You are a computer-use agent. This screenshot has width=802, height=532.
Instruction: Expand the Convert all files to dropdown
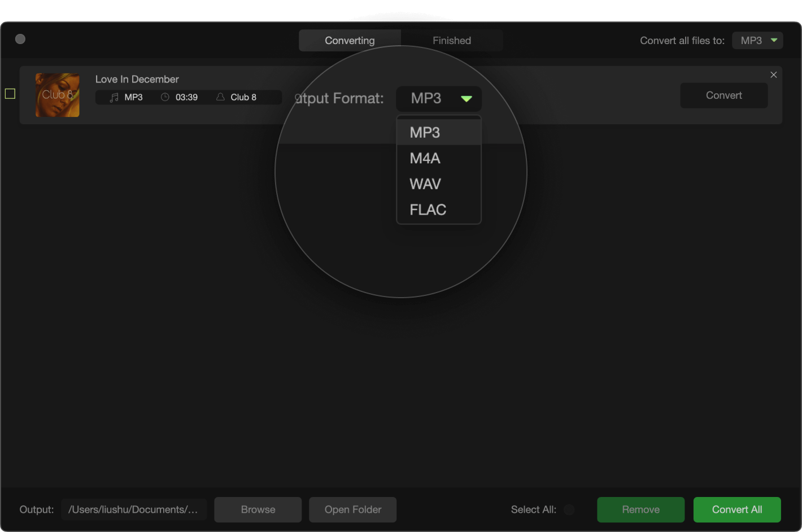(757, 41)
